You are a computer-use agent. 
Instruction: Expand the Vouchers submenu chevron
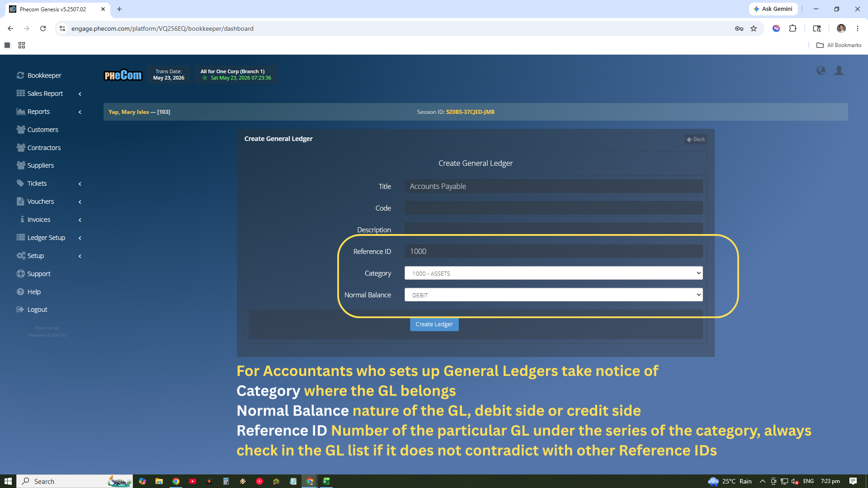[80, 202]
